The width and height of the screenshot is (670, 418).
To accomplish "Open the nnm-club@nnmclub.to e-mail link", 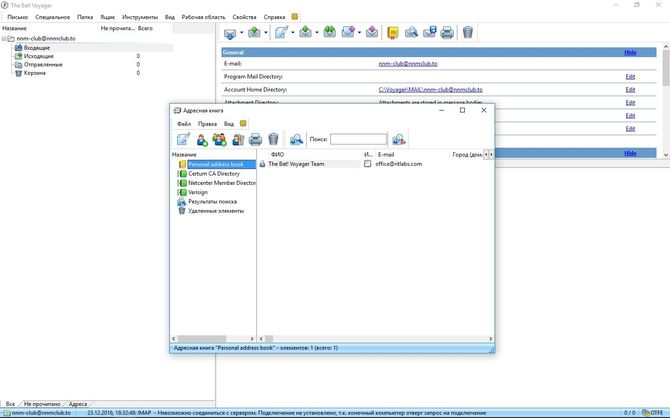I will click(x=408, y=63).
